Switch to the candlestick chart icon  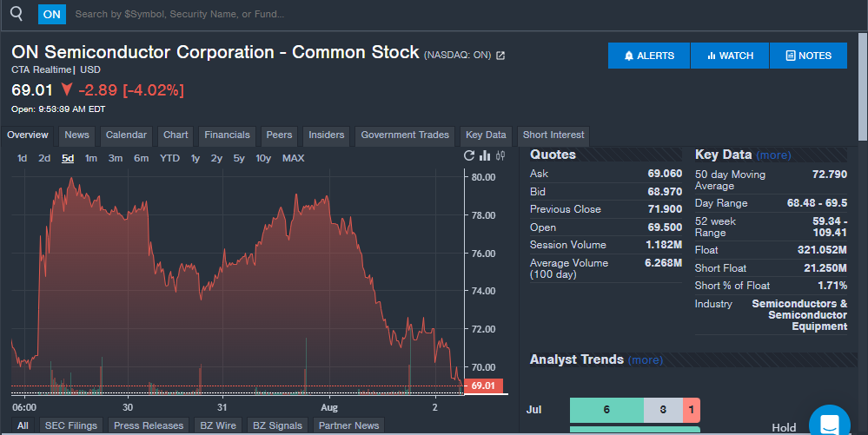coord(500,155)
